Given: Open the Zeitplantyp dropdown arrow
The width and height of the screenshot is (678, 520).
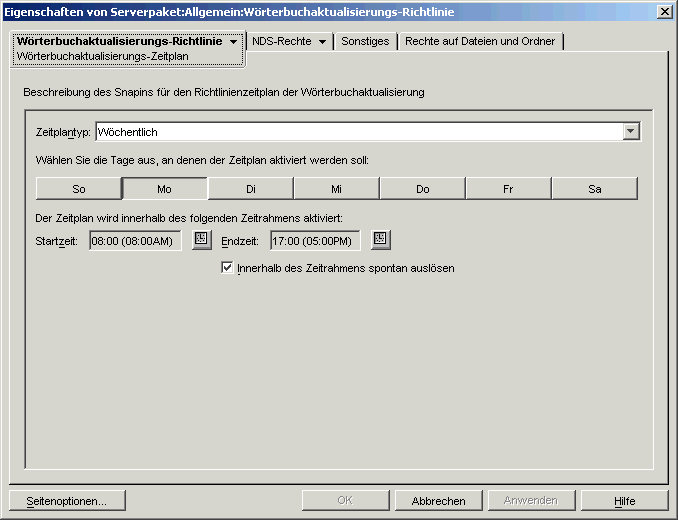Looking at the screenshot, I should tap(631, 131).
